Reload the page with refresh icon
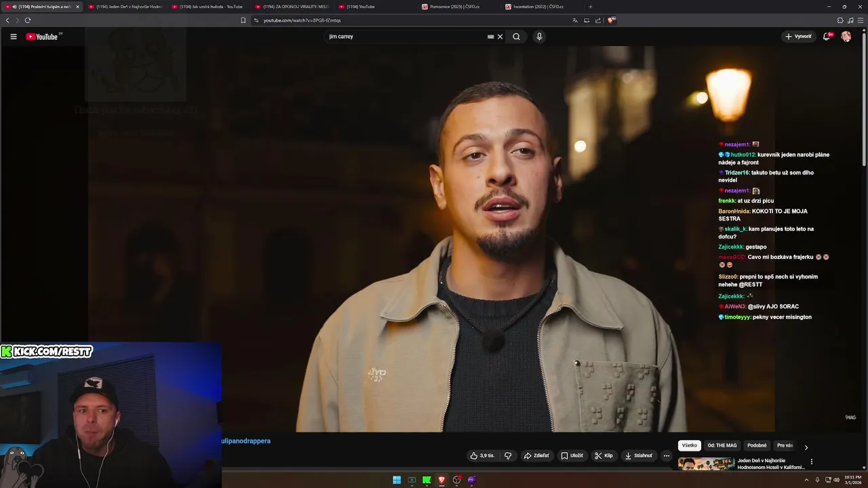Screen dimensions: 868x488 click(x=28, y=20)
